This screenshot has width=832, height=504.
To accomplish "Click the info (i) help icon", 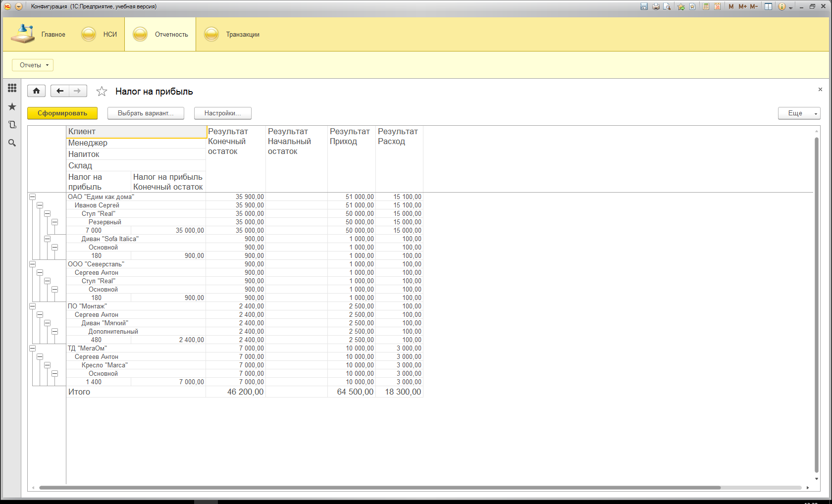I will pyautogui.click(x=782, y=6).
